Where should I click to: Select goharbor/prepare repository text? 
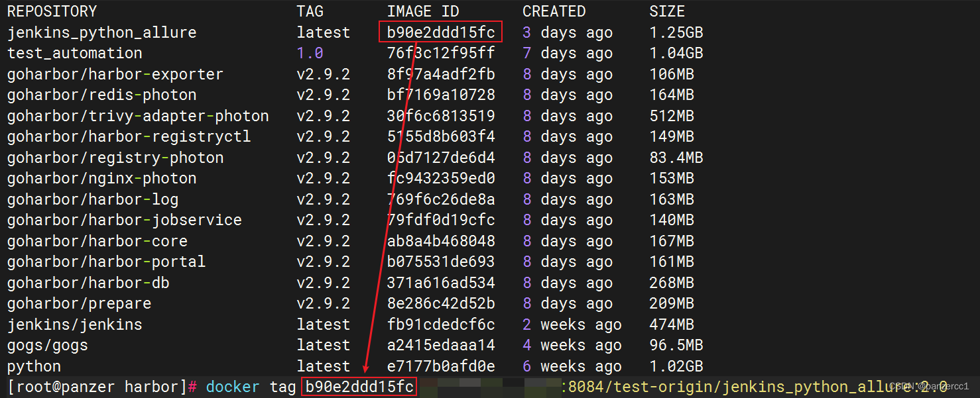coord(79,303)
